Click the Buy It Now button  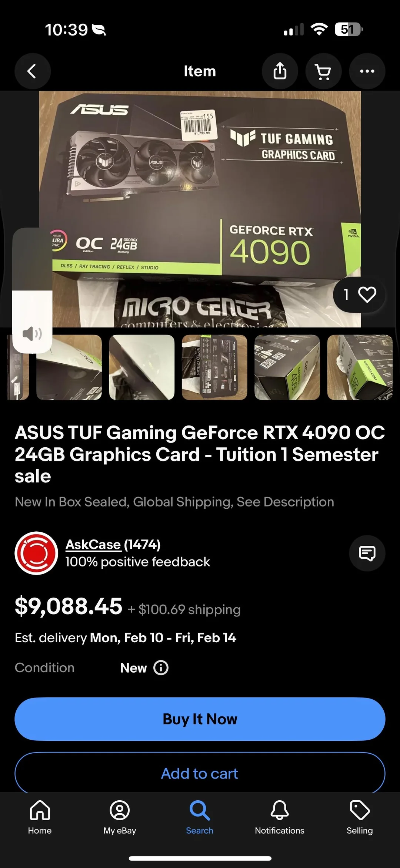200,719
